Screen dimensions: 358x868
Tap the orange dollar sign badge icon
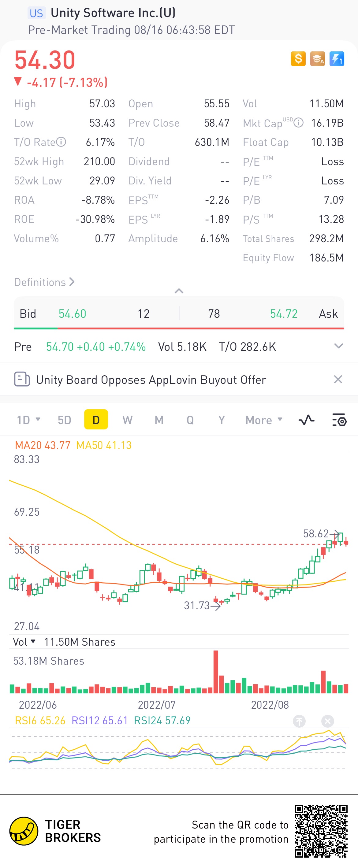[x=298, y=59]
